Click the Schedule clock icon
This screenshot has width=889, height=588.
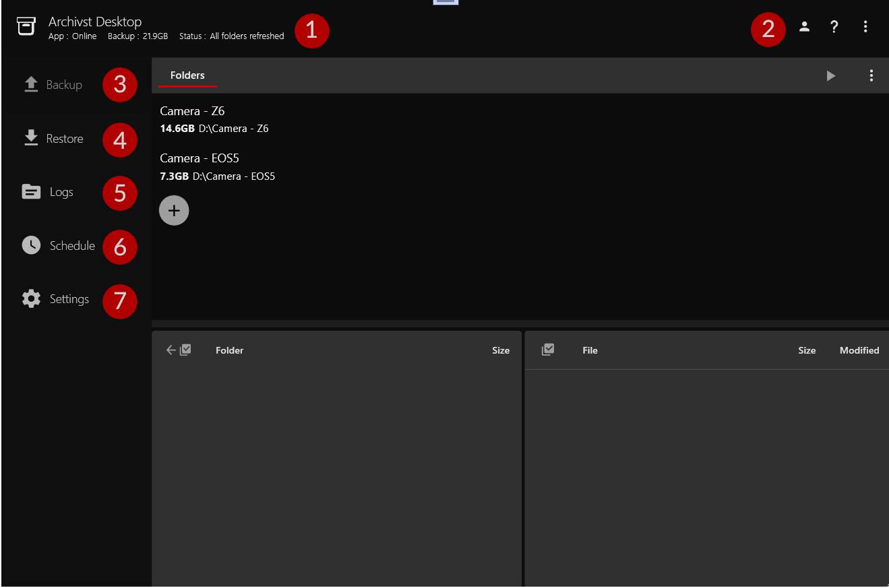(31, 245)
